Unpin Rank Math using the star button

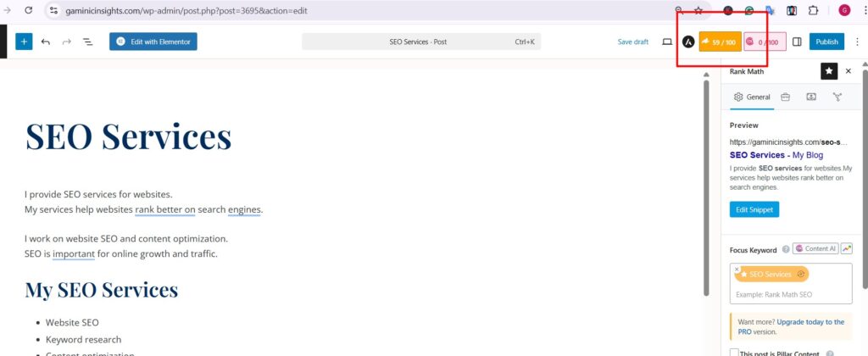(x=828, y=71)
